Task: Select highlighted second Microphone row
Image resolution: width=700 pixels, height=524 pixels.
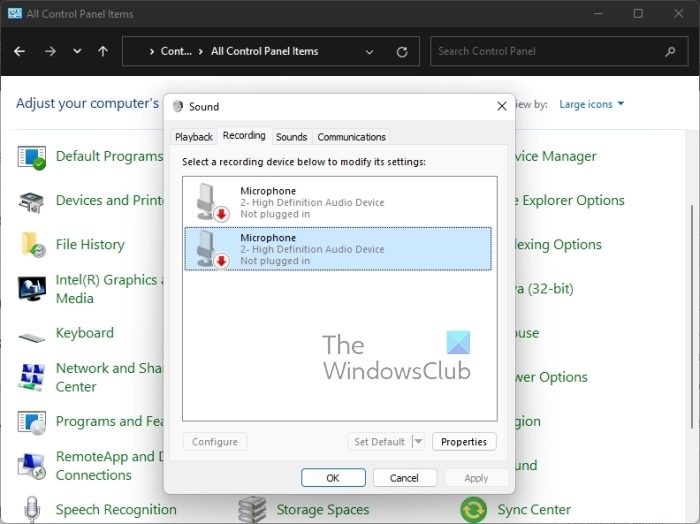Action: tap(338, 249)
